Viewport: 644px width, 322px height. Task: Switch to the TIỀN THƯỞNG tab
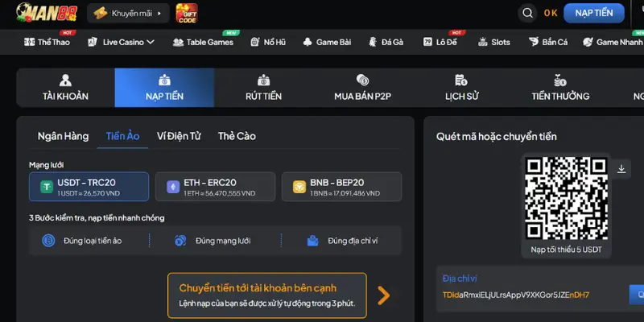click(x=560, y=88)
